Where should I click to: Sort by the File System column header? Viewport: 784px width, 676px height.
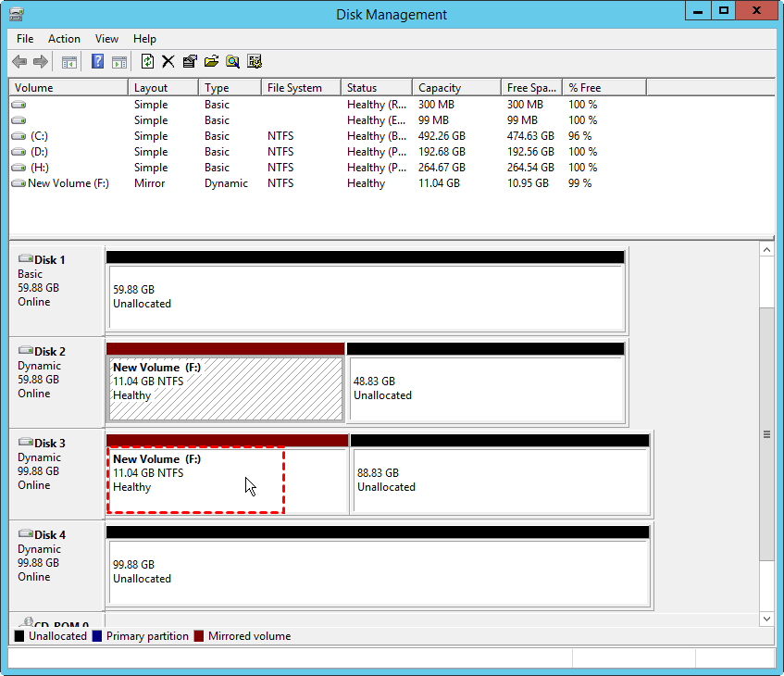tap(302, 88)
